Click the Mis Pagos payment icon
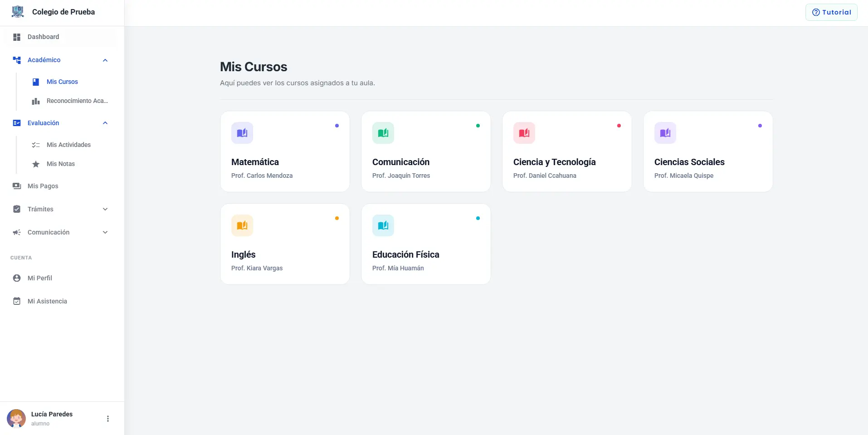The image size is (868, 435). [17, 186]
